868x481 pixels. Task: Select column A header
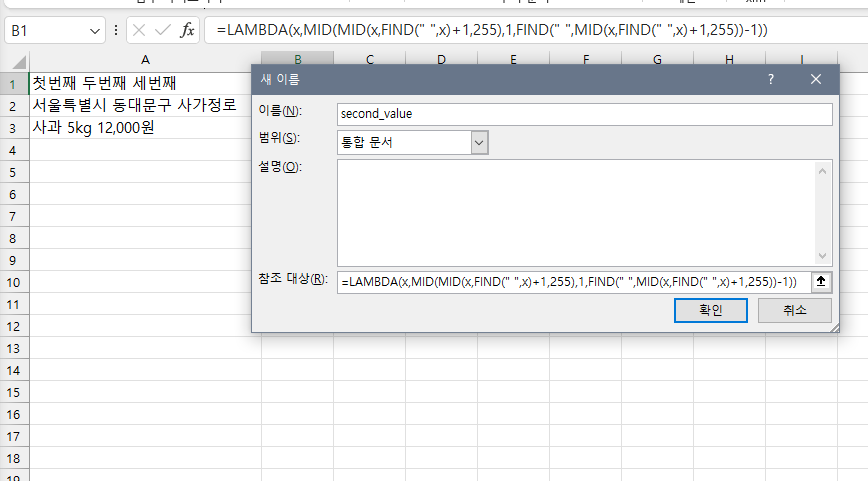[145, 60]
